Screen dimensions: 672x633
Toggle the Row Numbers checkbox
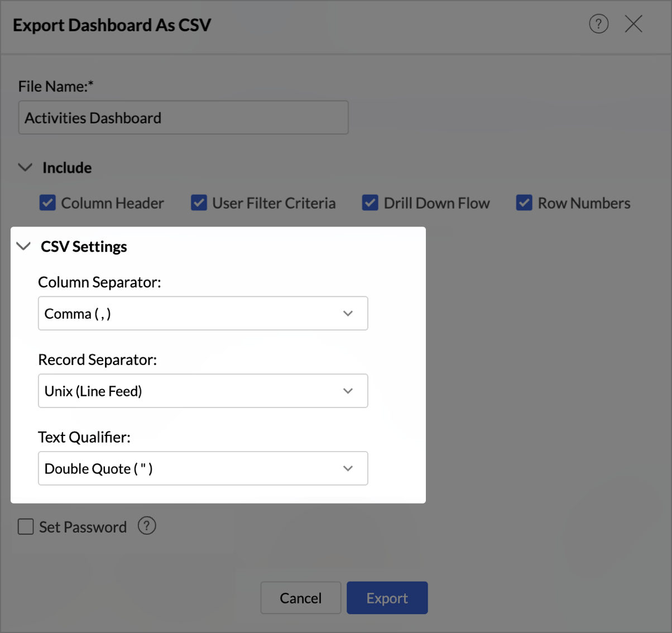(524, 203)
